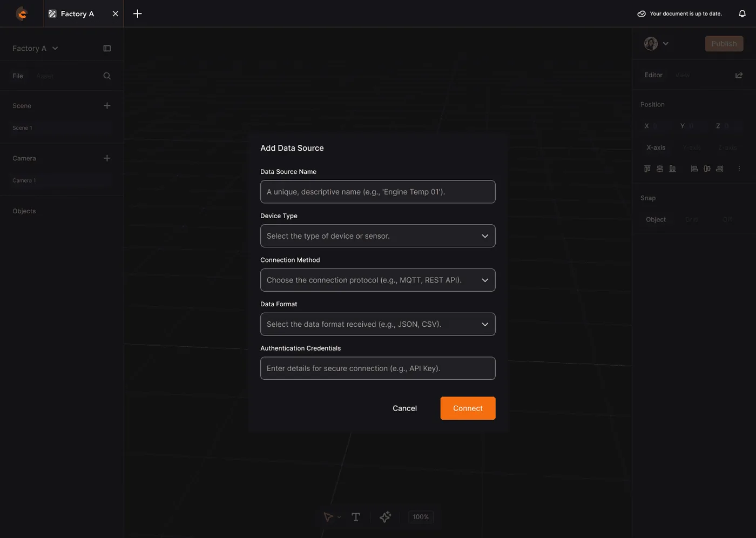Set Snap to Grid
This screenshot has height=538, width=756.
click(x=692, y=219)
